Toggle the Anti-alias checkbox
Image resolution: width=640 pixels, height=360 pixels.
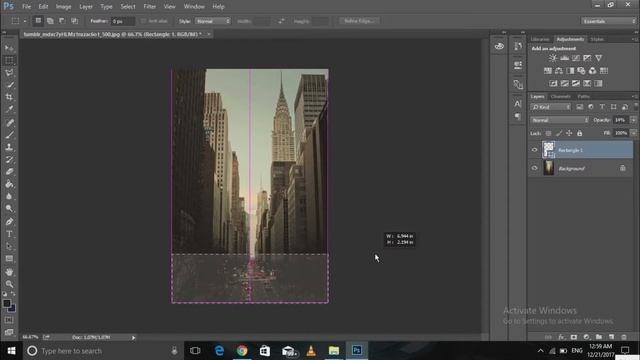(143, 21)
